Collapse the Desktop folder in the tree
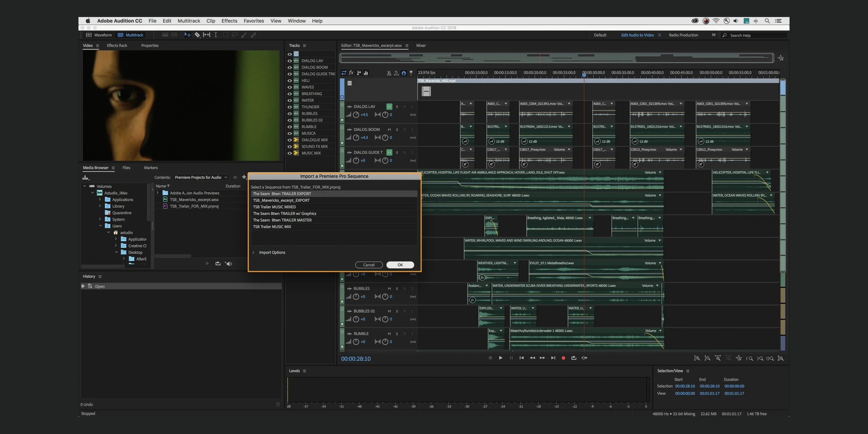This screenshot has width=868, height=434. point(116,252)
